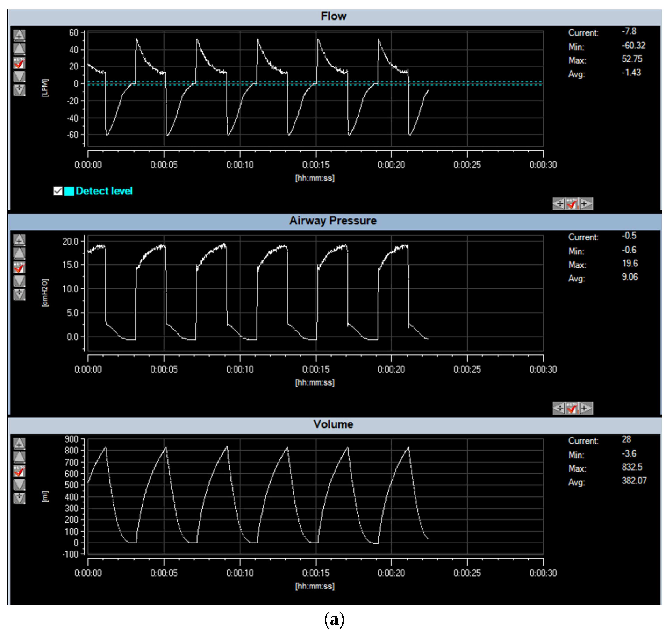Screen dimensions: 672x633
Task: Select the Volume panel header
Action: point(333,424)
